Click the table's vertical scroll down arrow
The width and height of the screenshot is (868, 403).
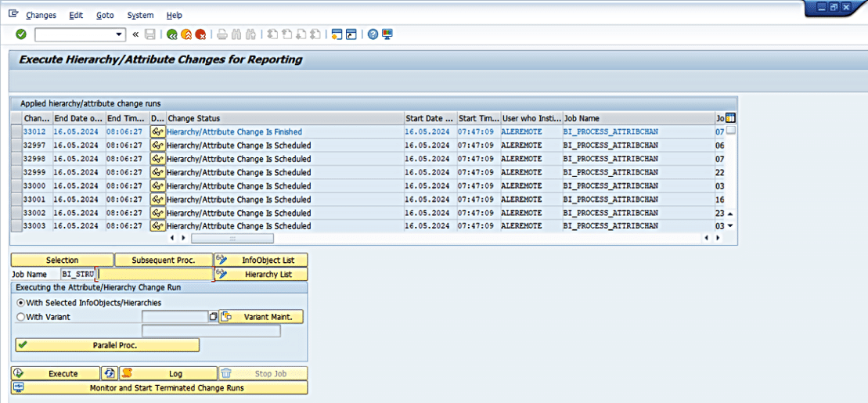[x=730, y=226]
